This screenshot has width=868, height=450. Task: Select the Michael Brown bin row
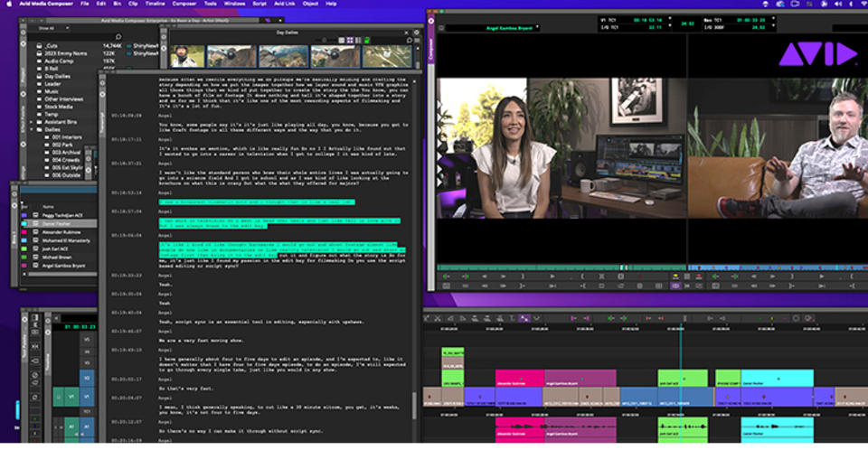(59, 258)
